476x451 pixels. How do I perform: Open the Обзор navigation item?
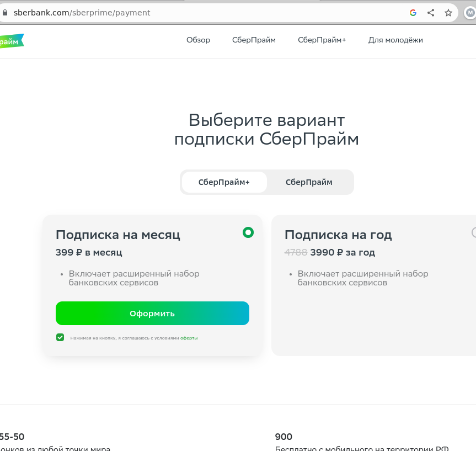click(198, 40)
